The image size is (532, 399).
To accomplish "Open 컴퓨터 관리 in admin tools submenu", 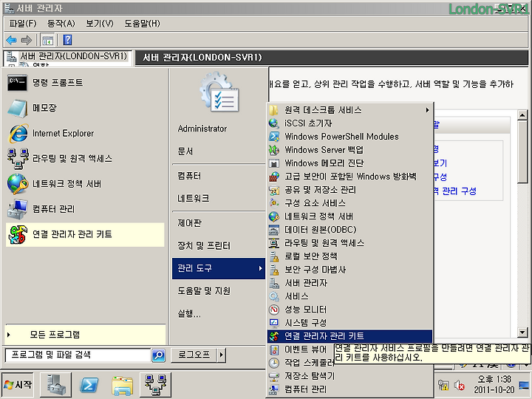I will [x=349, y=389].
